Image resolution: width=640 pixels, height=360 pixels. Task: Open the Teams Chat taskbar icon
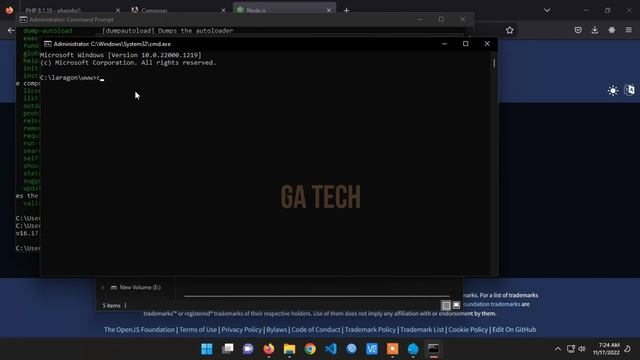(248, 349)
